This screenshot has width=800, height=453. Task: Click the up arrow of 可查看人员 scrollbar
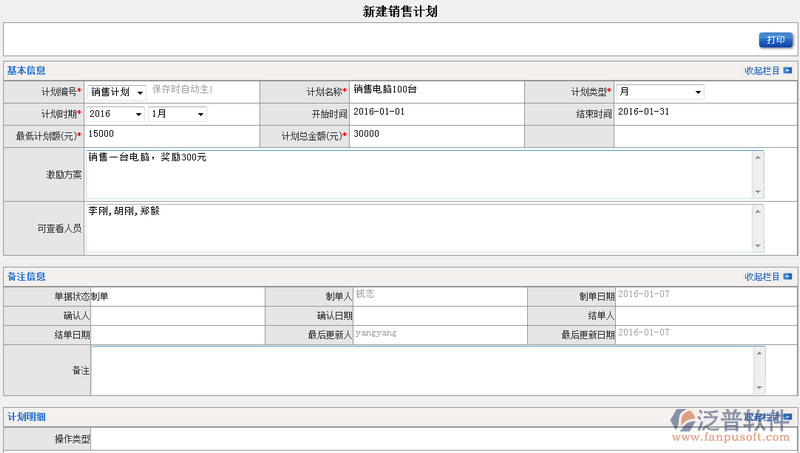[758, 211]
